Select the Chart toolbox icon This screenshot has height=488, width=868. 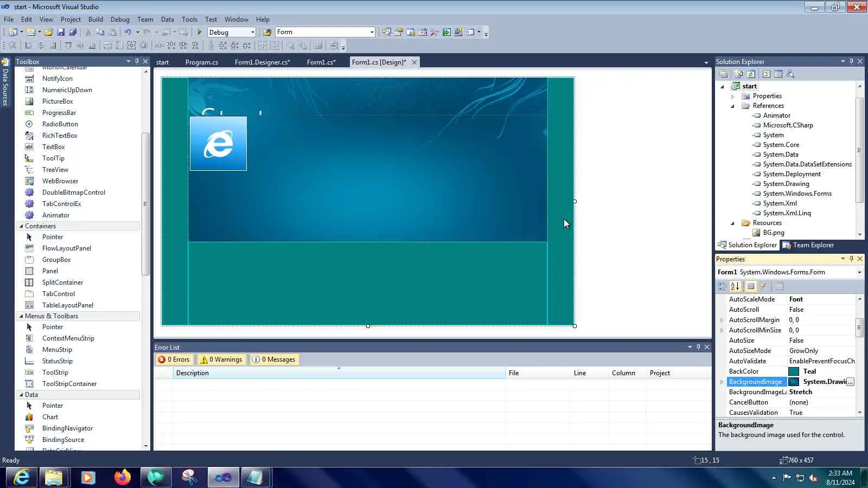click(29, 417)
